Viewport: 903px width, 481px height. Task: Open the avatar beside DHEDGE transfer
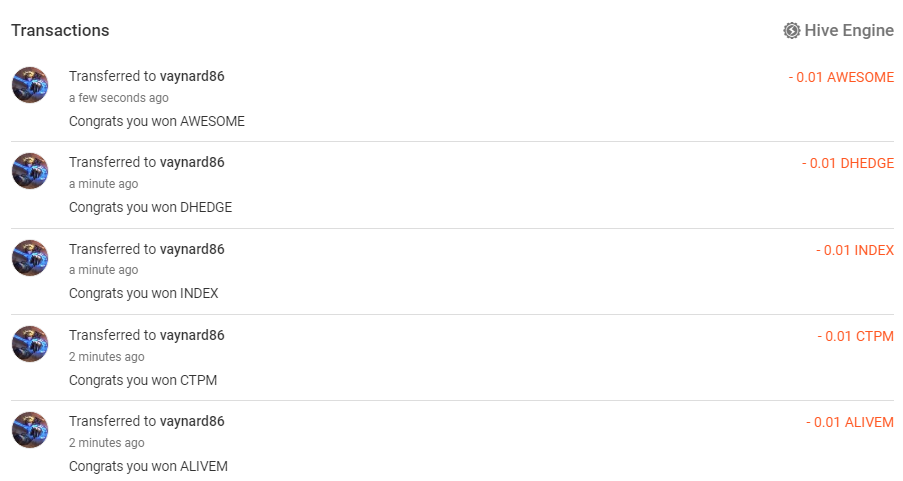30,171
